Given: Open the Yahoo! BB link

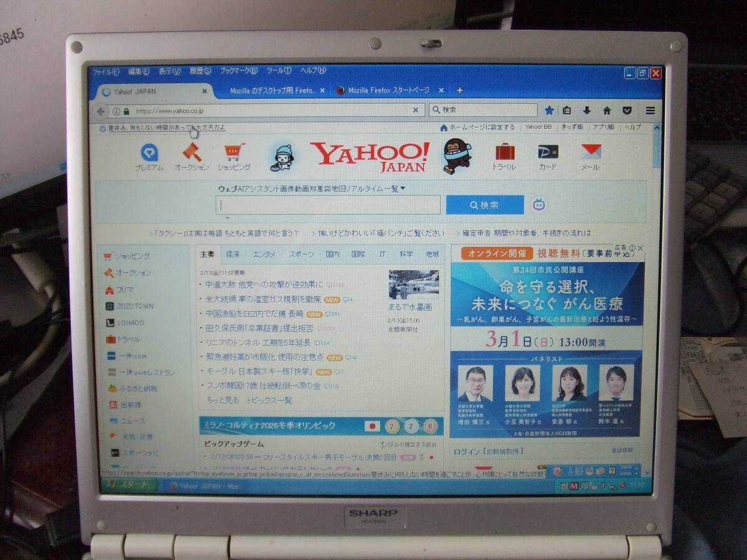Looking at the screenshot, I should click(x=538, y=127).
